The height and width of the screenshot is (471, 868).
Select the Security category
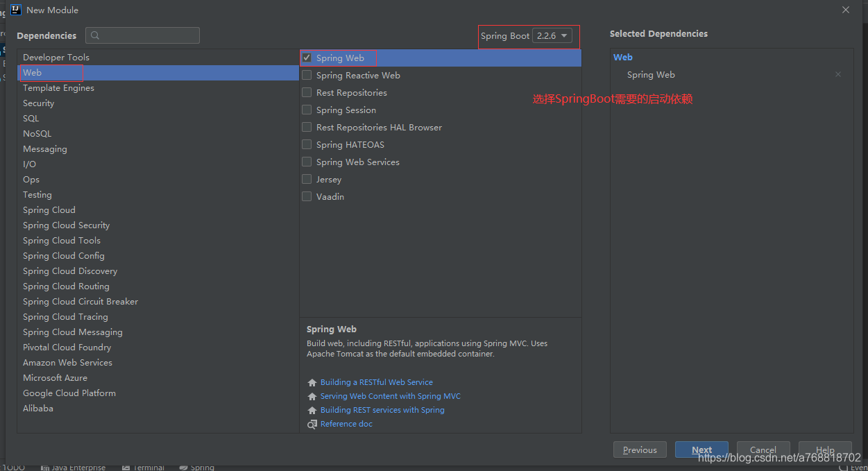point(158,103)
